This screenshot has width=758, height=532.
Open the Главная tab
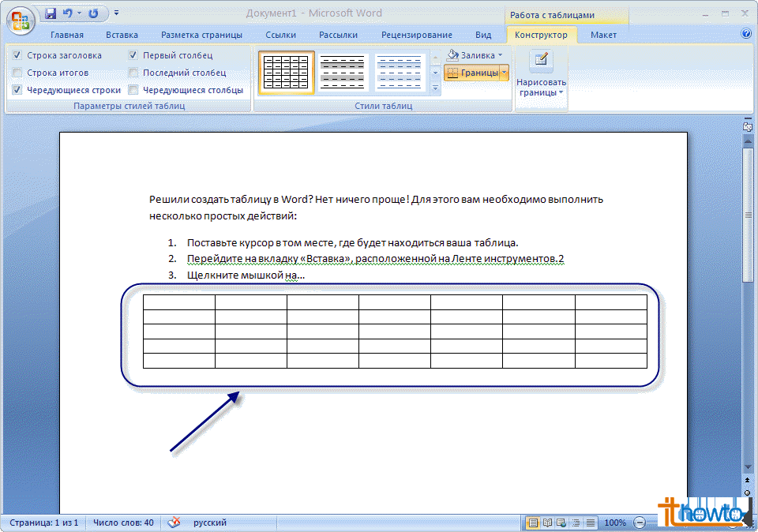pos(67,35)
